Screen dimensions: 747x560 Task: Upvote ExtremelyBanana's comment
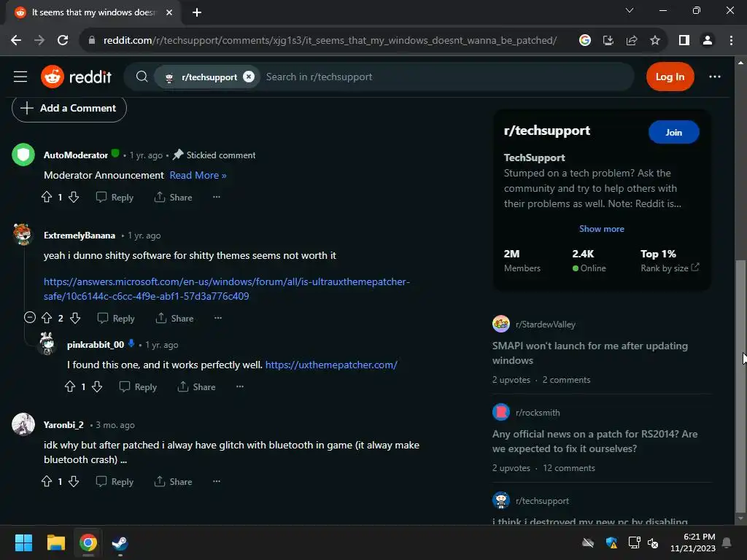[x=47, y=318]
